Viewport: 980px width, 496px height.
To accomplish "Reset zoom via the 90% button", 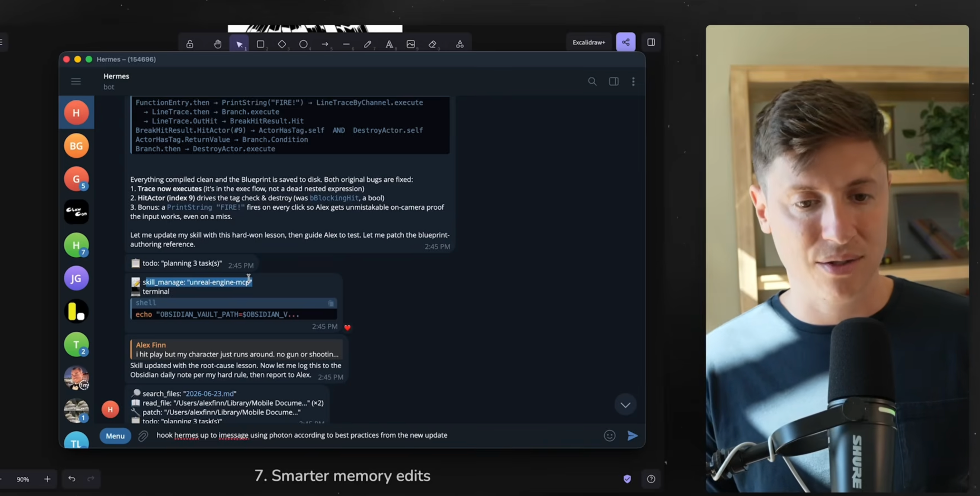I will [23, 479].
